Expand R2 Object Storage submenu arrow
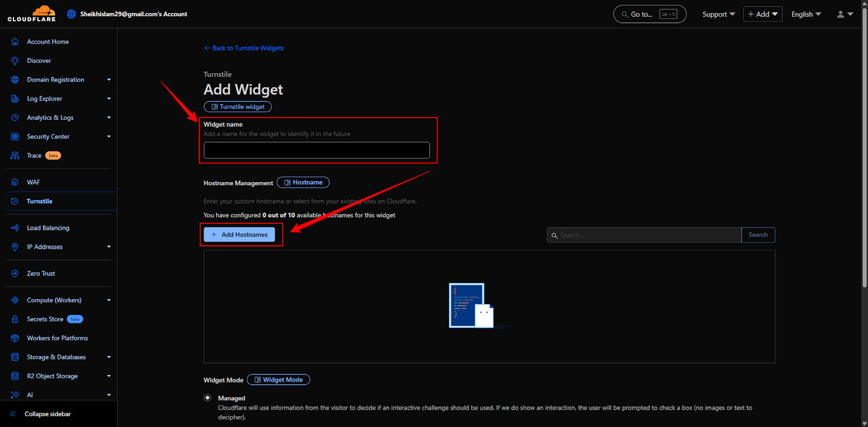Viewport: 868px width, 427px height. point(109,376)
